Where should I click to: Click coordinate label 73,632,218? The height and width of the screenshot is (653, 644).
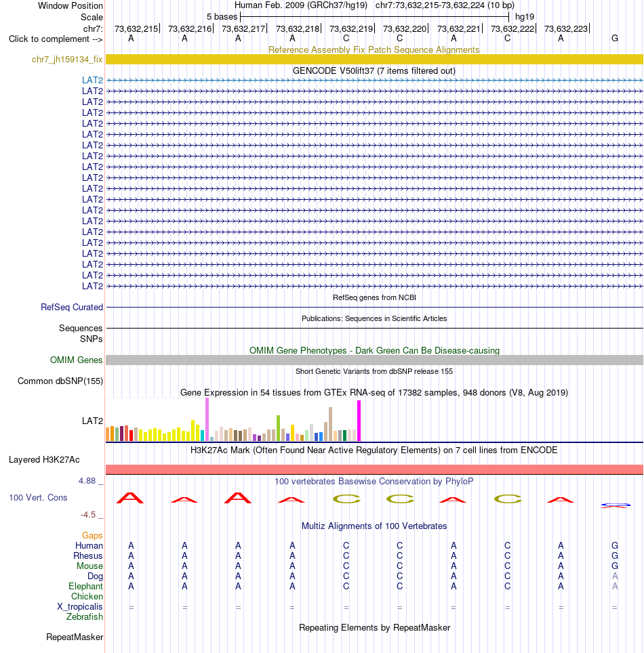pyautogui.click(x=297, y=28)
